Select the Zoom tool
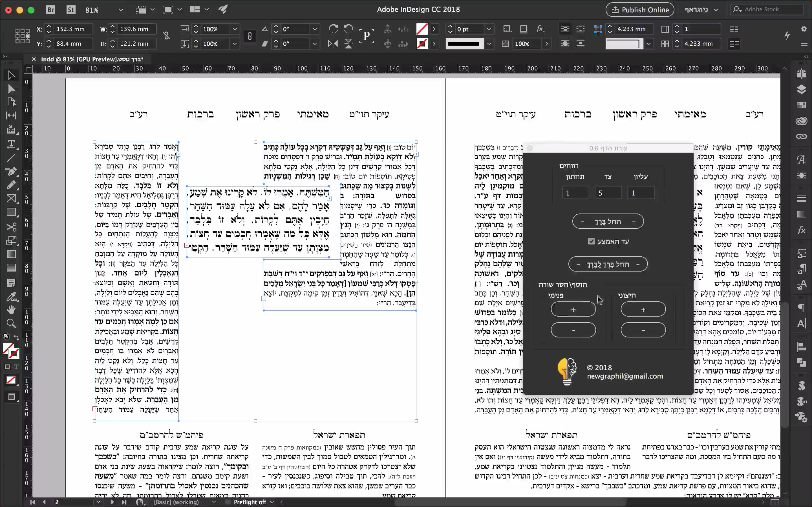This screenshot has height=507, width=812. [11, 323]
